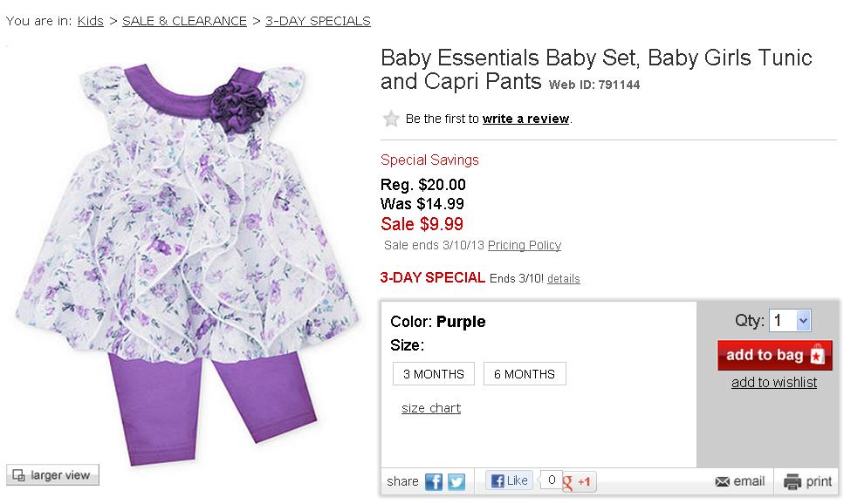Share product on Twitter icon
844x504 pixels.
click(456, 481)
